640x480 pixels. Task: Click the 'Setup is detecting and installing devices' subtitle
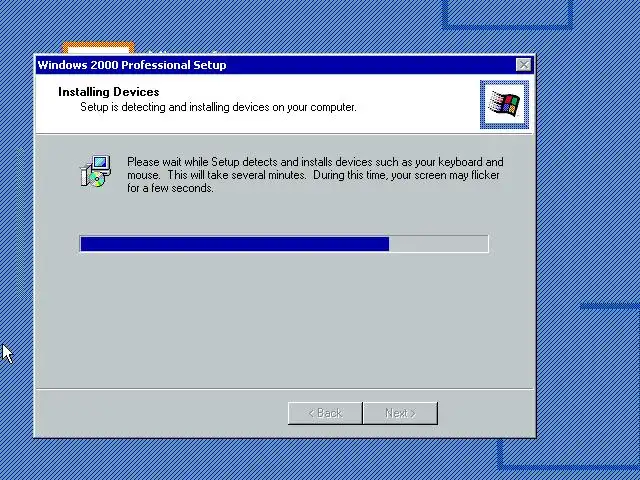pyautogui.click(x=218, y=107)
